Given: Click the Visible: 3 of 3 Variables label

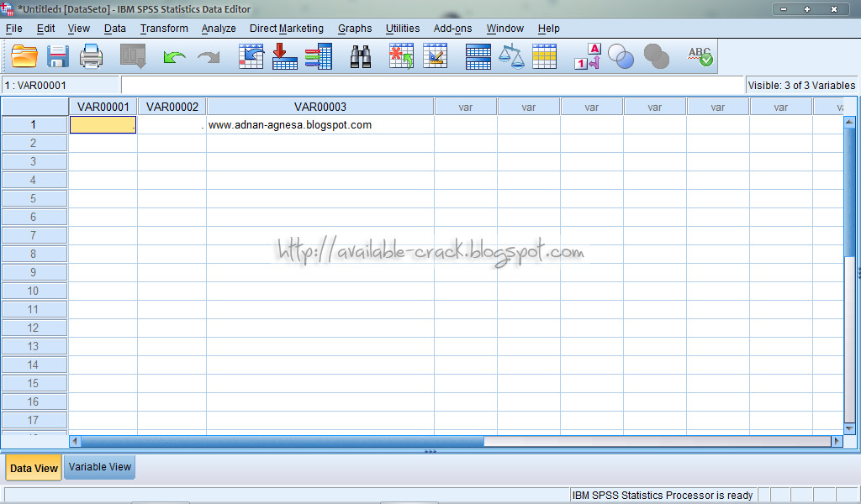Looking at the screenshot, I should point(801,85).
